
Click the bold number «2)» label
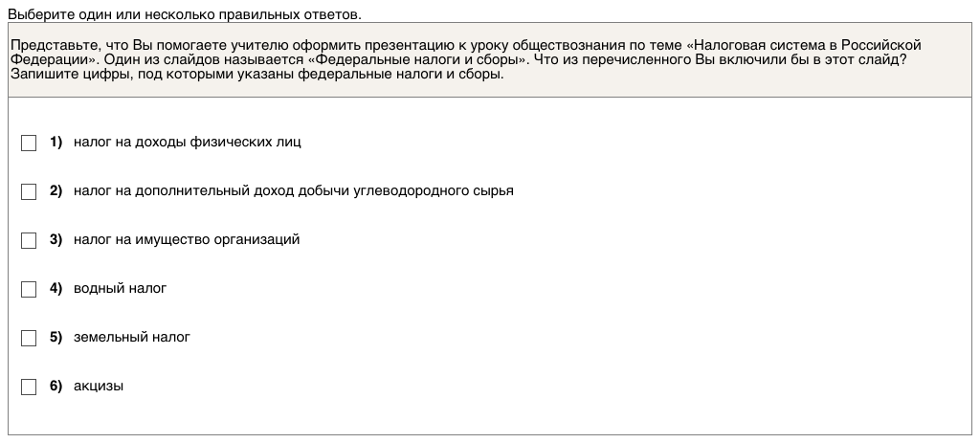click(56, 191)
